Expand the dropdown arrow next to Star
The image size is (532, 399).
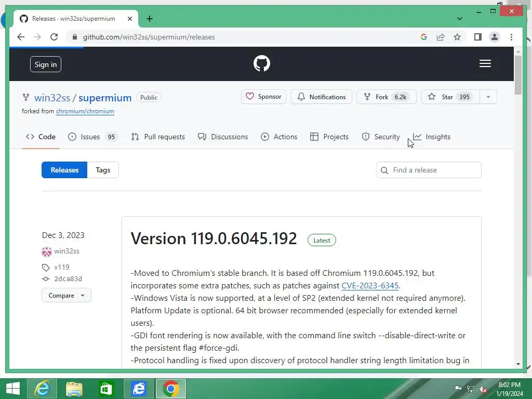[x=488, y=97]
